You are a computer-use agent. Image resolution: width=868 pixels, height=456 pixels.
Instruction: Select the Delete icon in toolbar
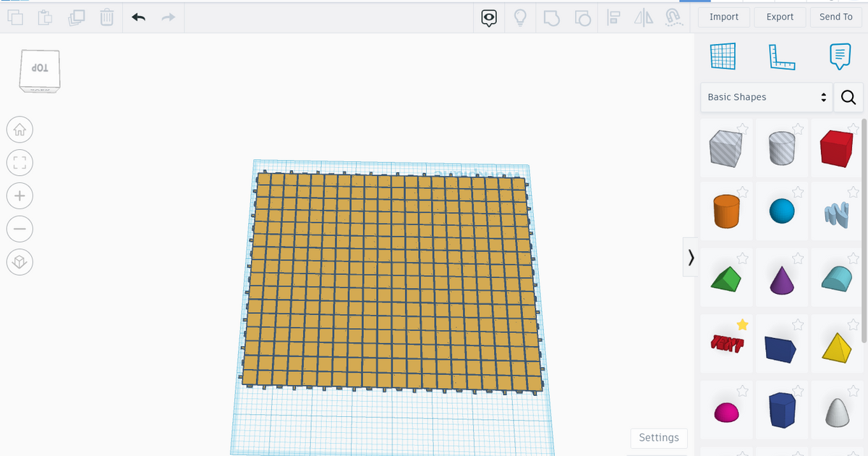pyautogui.click(x=106, y=17)
